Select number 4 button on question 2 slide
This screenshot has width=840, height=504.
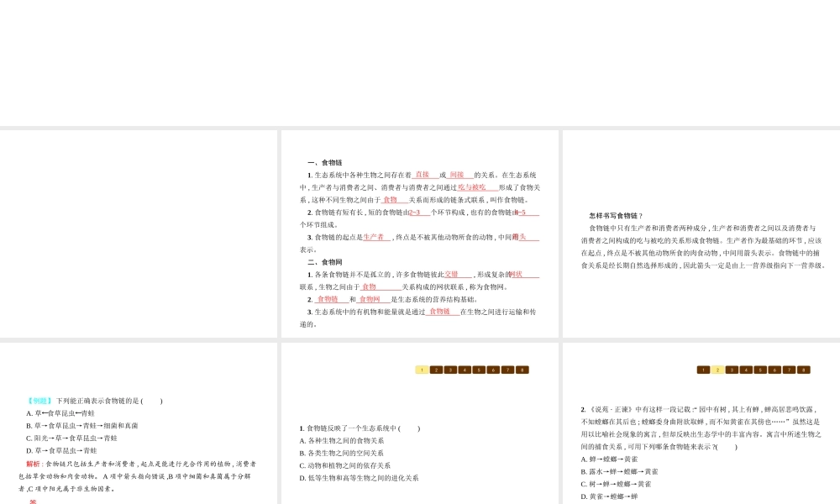coord(746,370)
